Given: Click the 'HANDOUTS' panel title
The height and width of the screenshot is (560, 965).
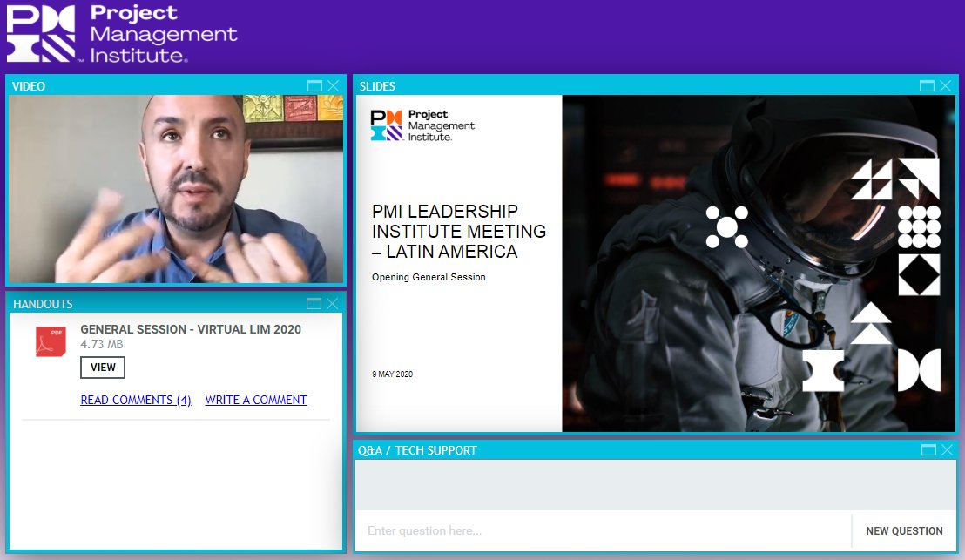Looking at the screenshot, I should coord(43,304).
